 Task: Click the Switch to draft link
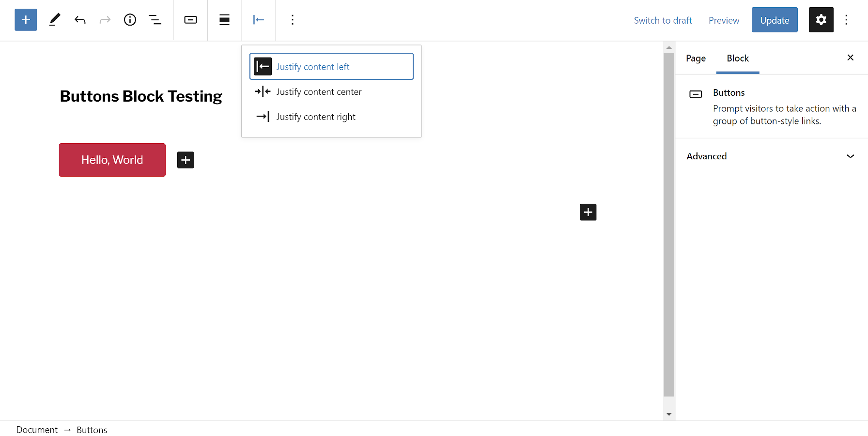pyautogui.click(x=663, y=20)
